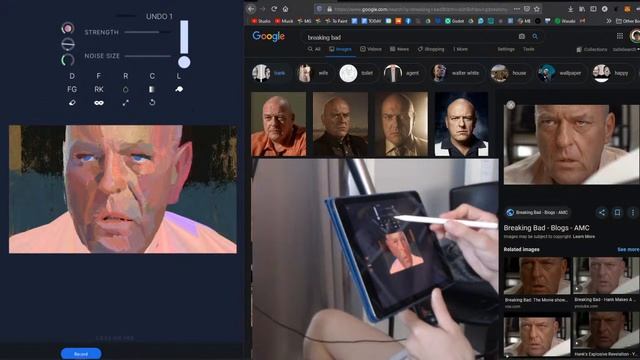Screen dimensions: 640x360
Task: Click the browser back arrow
Action: click(251, 9)
